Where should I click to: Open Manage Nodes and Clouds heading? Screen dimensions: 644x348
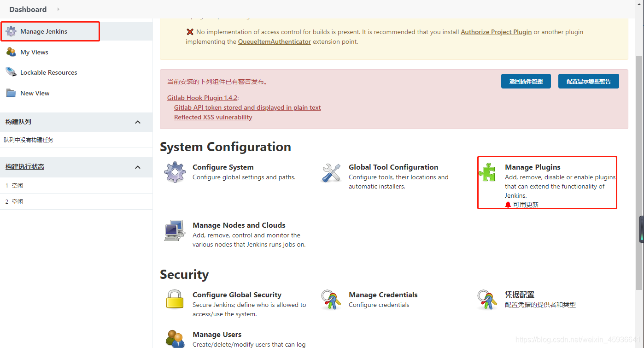click(239, 225)
